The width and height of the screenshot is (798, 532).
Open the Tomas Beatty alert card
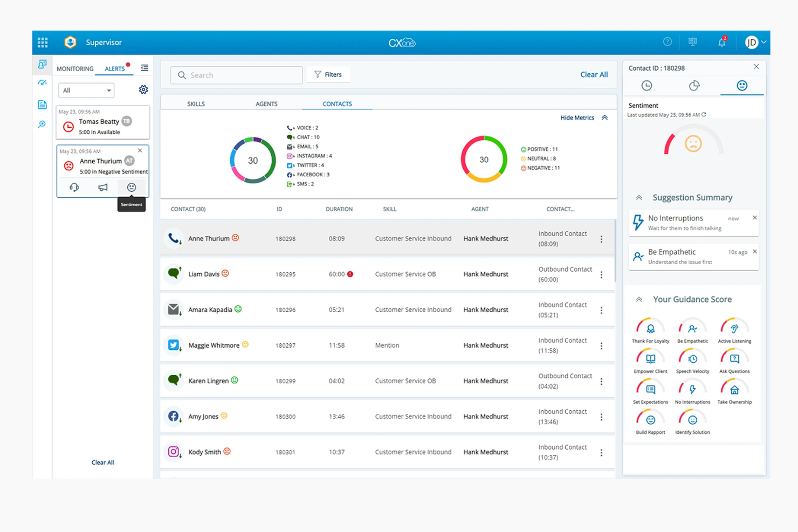point(103,122)
